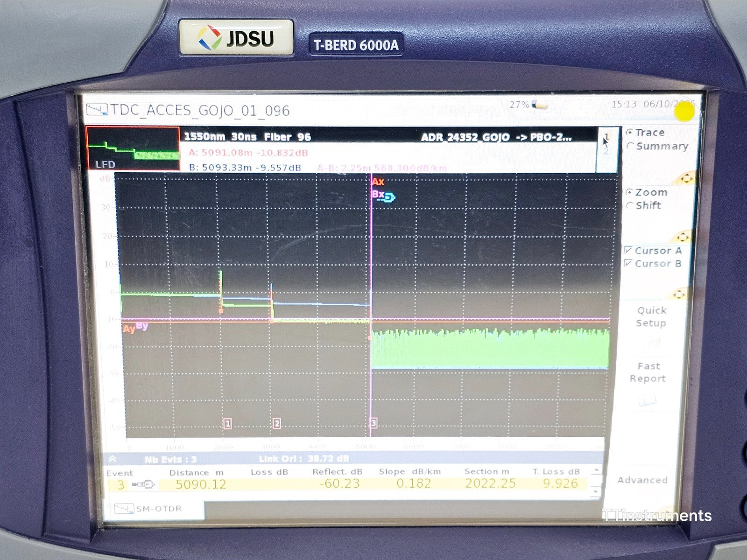Open the Advanced menu button
Viewport: 747px width, 560px height.
(x=642, y=480)
